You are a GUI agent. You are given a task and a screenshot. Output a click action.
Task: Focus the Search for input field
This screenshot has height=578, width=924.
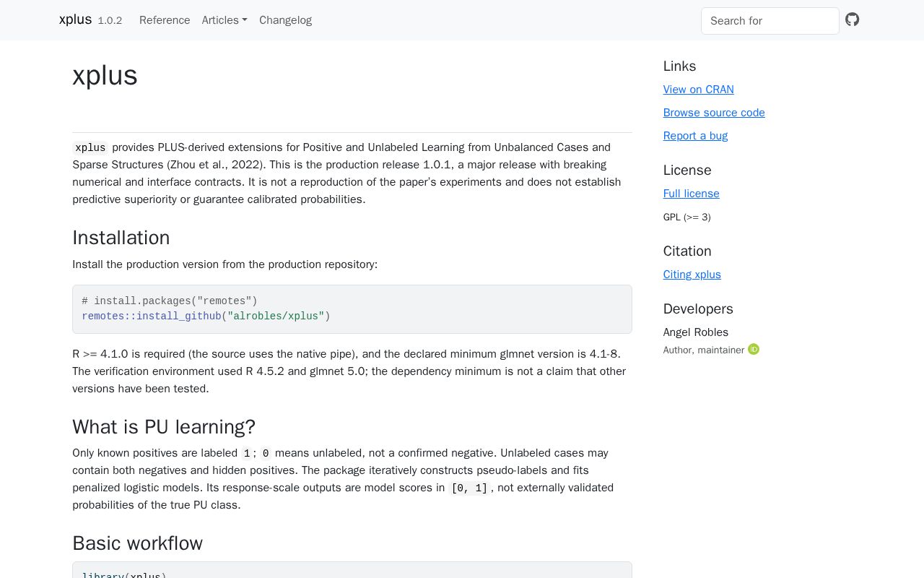[770, 21]
